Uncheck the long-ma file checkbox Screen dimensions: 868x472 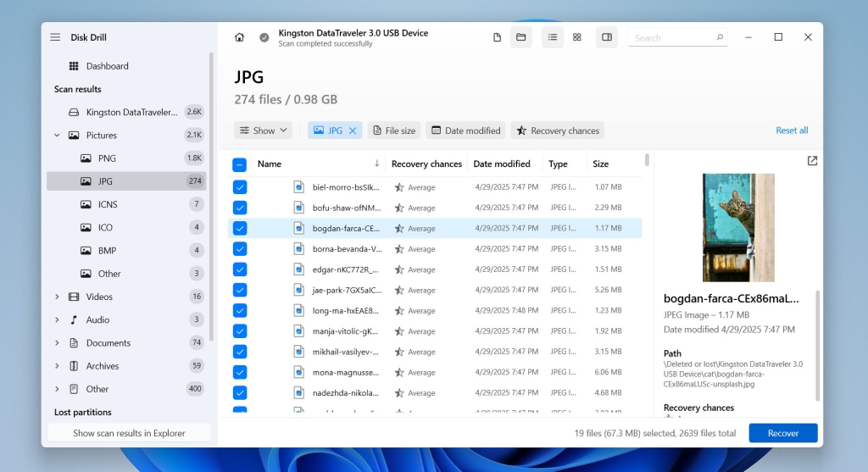coord(240,310)
